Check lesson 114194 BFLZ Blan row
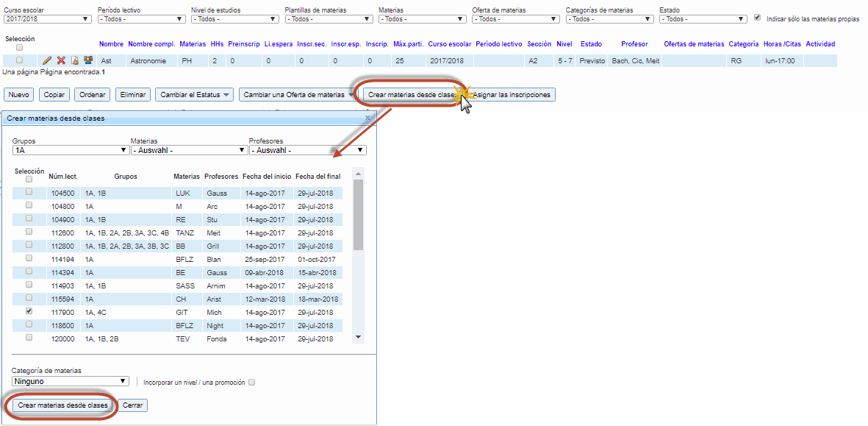Viewport: 868px width, 426px height. pyautogui.click(x=29, y=258)
